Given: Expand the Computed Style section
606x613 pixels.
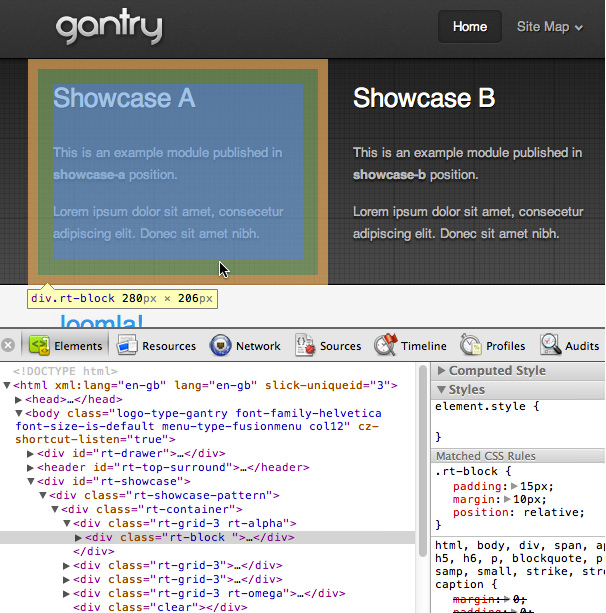Looking at the screenshot, I should pos(443,371).
